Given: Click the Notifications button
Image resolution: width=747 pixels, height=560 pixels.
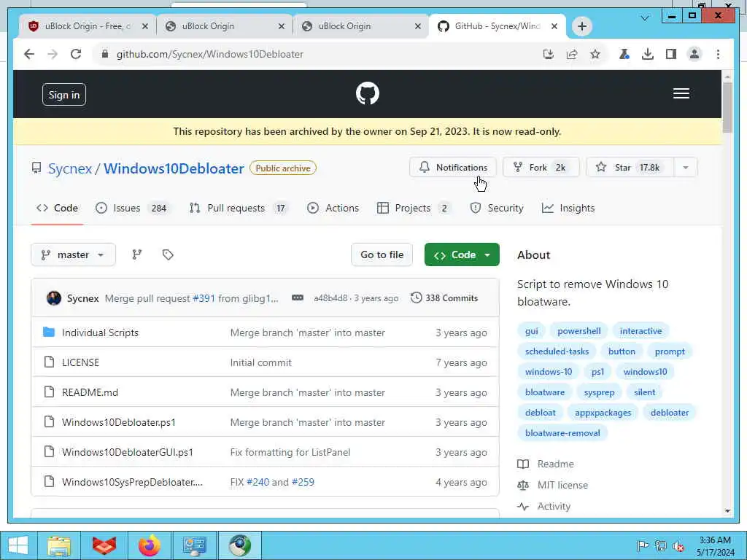Looking at the screenshot, I should click(452, 168).
